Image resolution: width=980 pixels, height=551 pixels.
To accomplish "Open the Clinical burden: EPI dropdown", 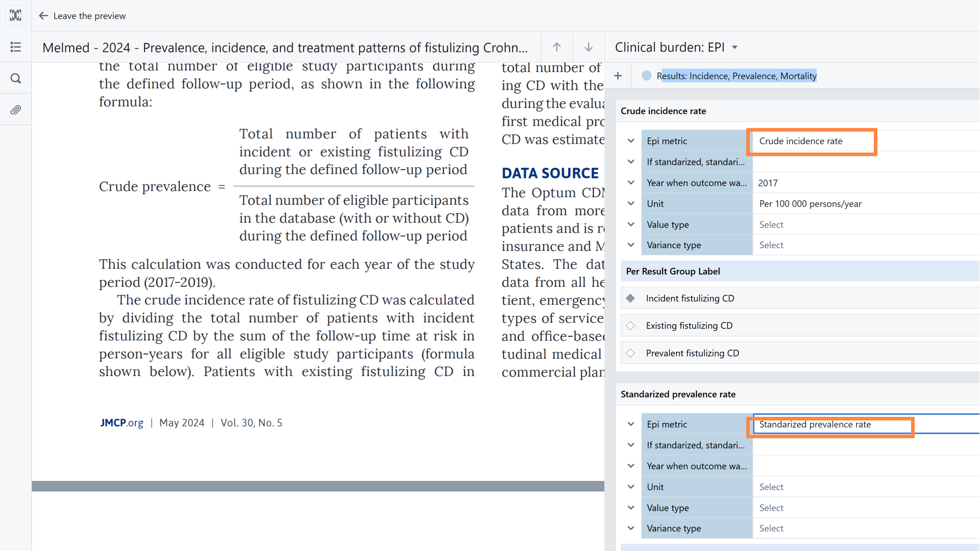I will (676, 47).
